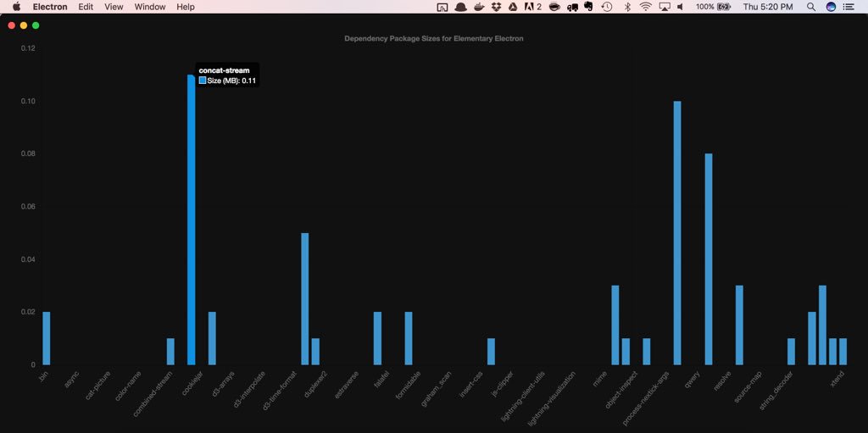Click the insert-css axis label
The image size is (868, 433).
click(x=471, y=384)
